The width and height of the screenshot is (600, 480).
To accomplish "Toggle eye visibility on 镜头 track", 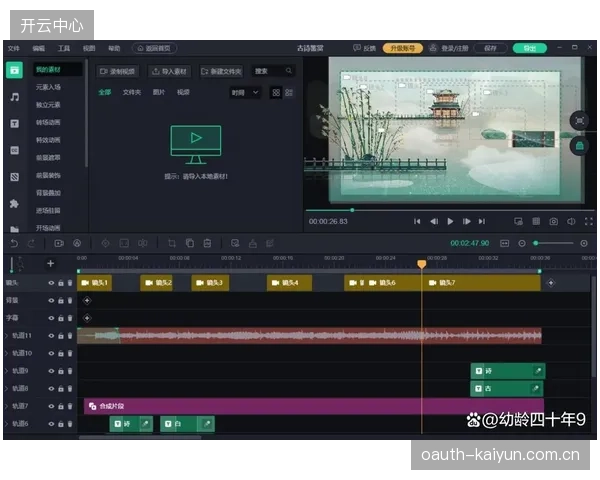I will (x=51, y=283).
